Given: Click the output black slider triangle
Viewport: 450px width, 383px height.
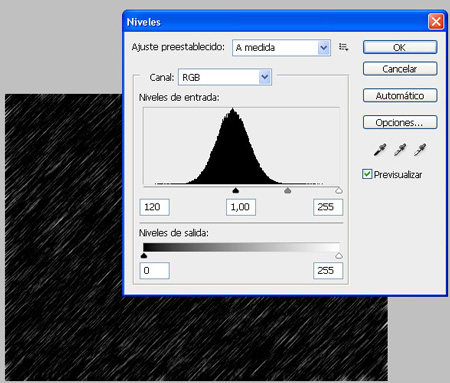Looking at the screenshot, I should [x=144, y=256].
